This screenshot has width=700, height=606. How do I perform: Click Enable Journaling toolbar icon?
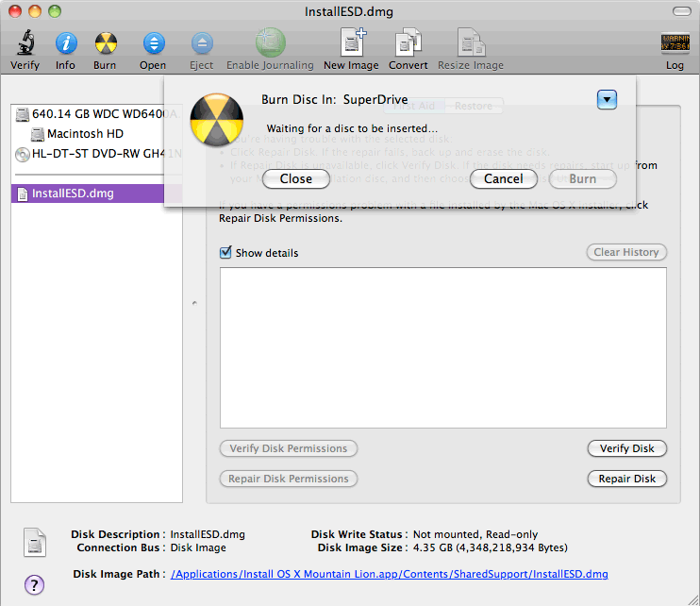coord(271,42)
